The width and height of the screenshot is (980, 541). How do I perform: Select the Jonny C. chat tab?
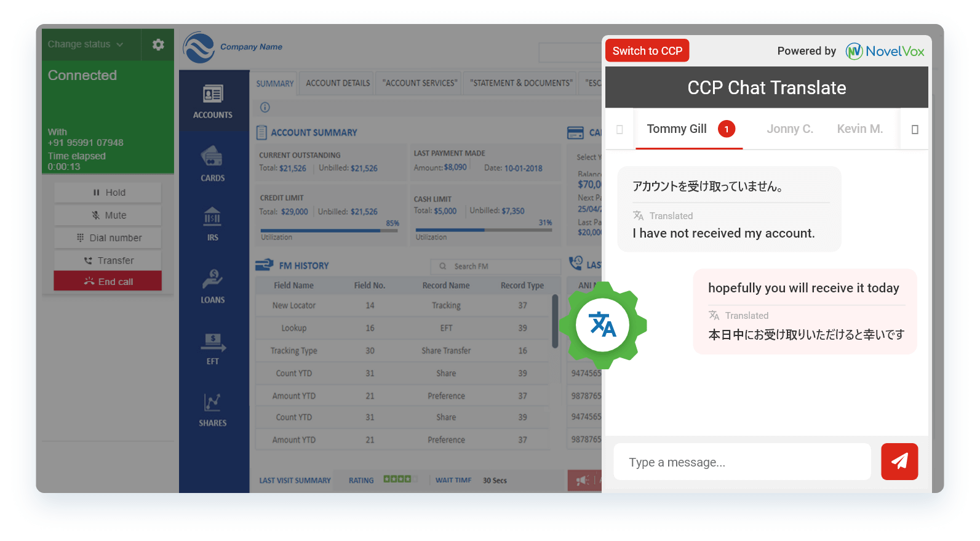pyautogui.click(x=789, y=129)
